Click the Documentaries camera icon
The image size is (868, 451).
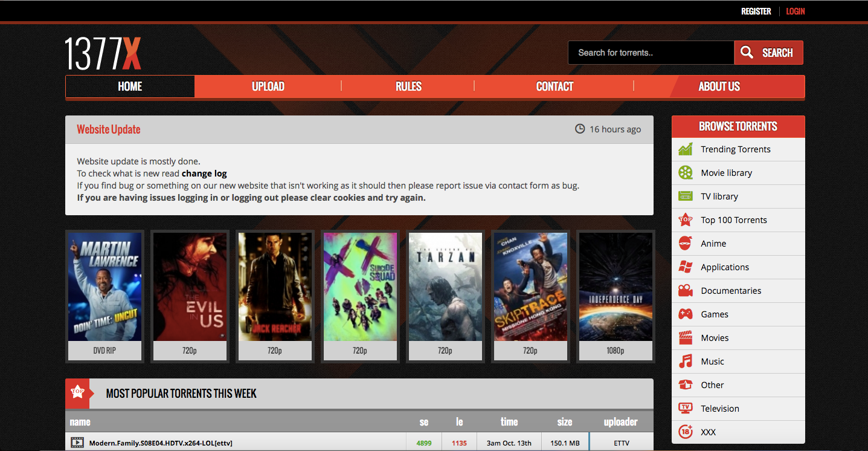685,291
